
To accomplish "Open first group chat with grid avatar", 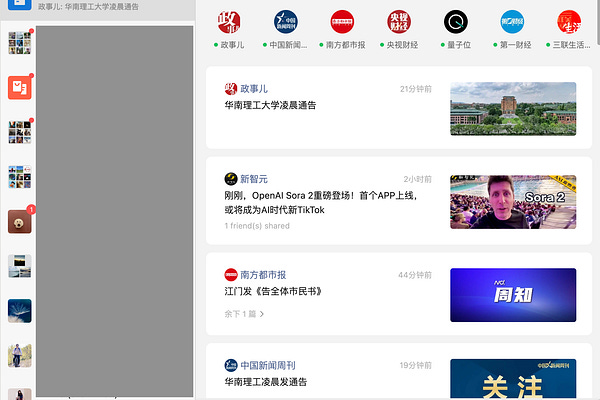I will [20, 42].
